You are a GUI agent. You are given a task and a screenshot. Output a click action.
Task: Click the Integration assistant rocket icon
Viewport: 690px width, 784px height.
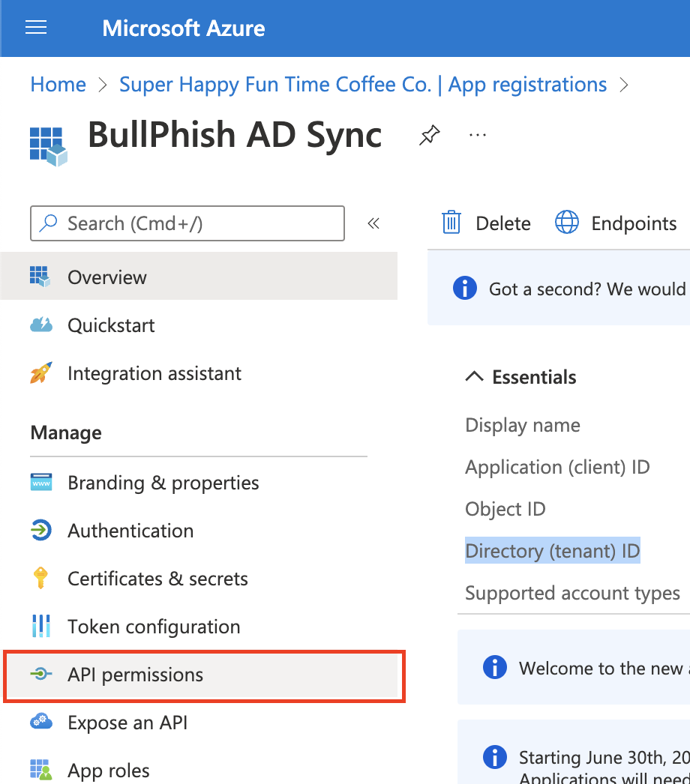41,373
